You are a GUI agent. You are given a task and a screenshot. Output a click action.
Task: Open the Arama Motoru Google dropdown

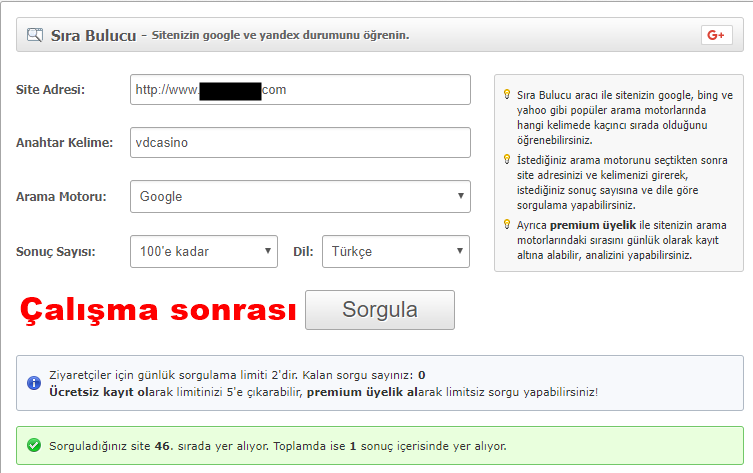[300, 197]
